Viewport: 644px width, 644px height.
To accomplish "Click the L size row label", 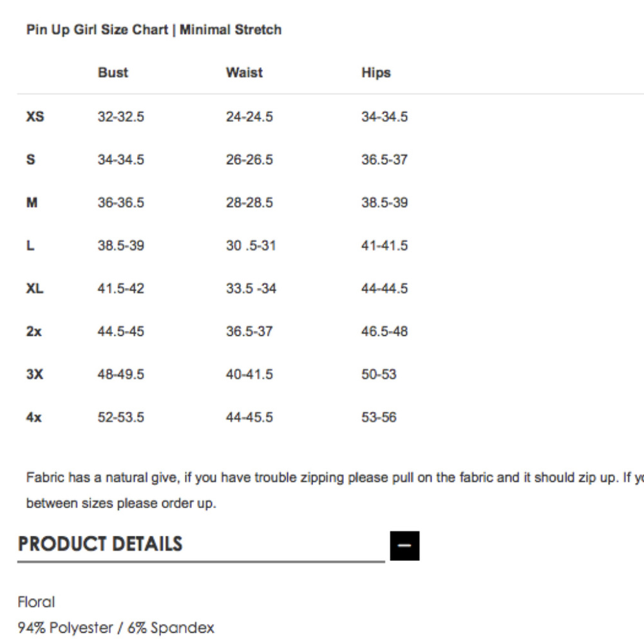I will point(30,245).
